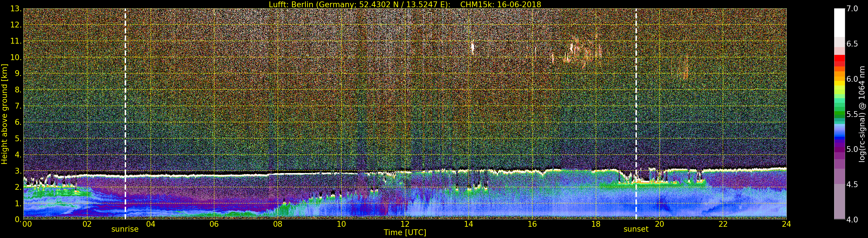The image size is (868, 238).
Task: Pick the dark blue band in the colorbar
Action: (x=839, y=137)
